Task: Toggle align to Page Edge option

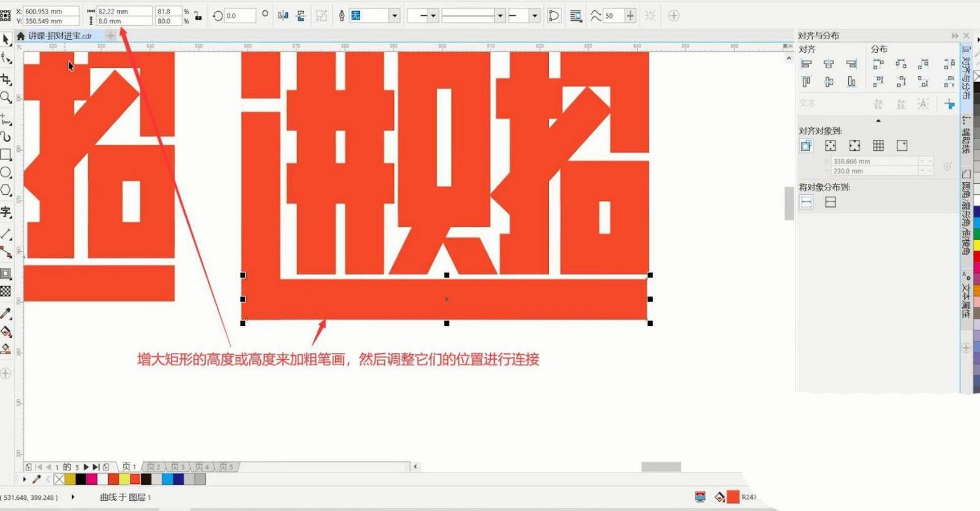Action: pyautogui.click(x=831, y=146)
